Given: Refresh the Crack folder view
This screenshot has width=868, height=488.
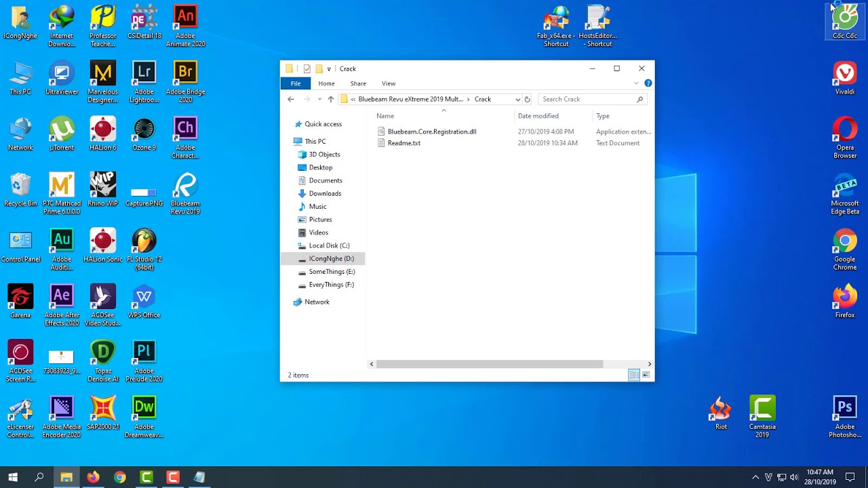Looking at the screenshot, I should tap(527, 99).
